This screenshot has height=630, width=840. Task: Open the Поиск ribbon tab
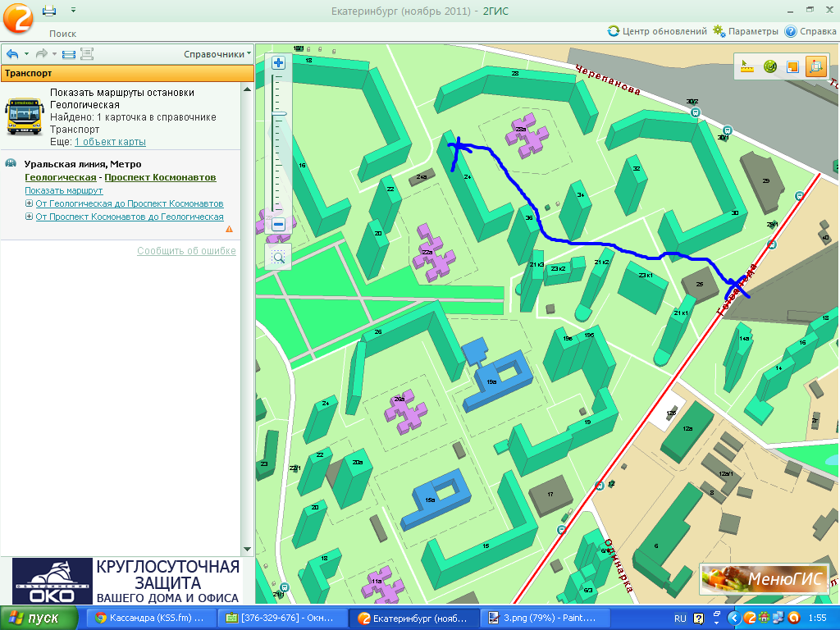click(62, 33)
